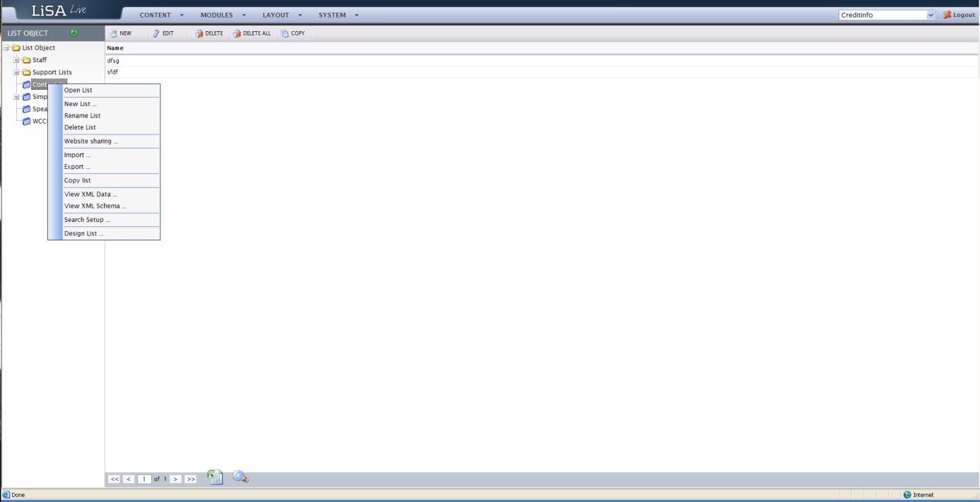Click the magnifying glass search icon
Screen dimensions: 980x502
[240, 478]
